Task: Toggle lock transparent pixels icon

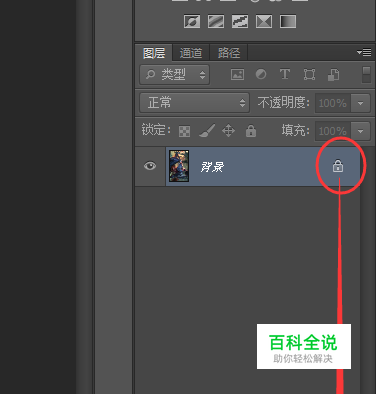Action: [x=184, y=131]
